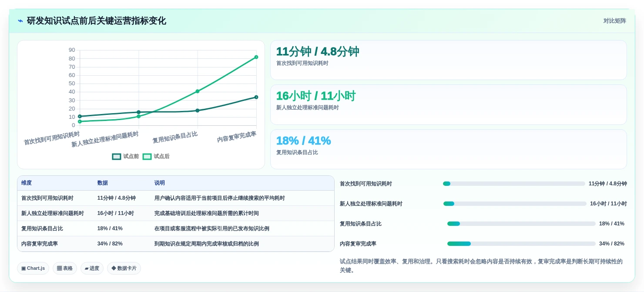The width and height of the screenshot is (644, 292).
Task: Click 试点前 data point at 内容复审完成率
Action: [x=256, y=97]
